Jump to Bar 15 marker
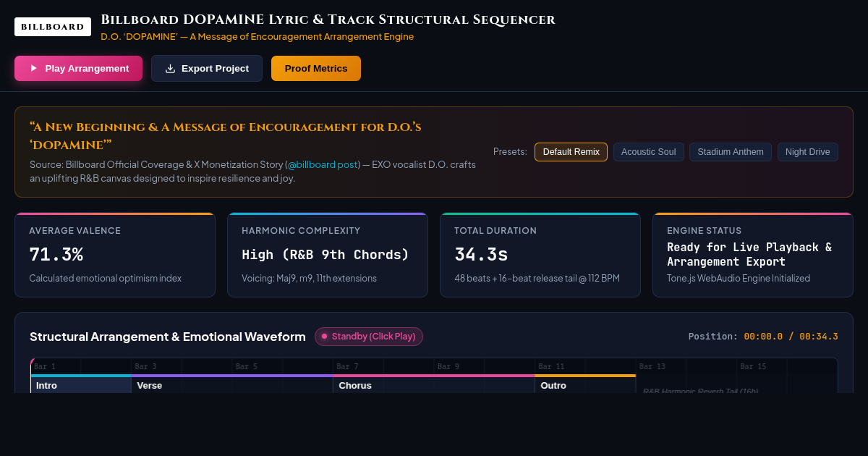The width and height of the screenshot is (868, 456). (753, 366)
